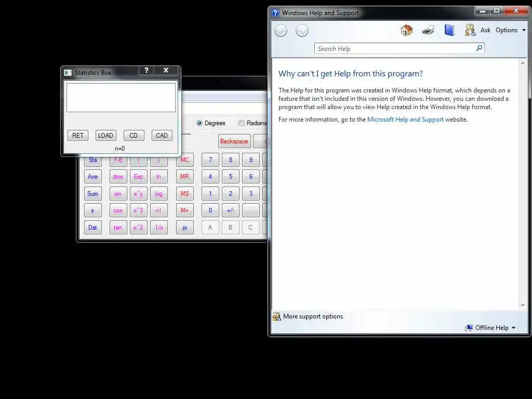Click the log button on calculator
This screenshot has width=532, height=399.
tap(159, 194)
